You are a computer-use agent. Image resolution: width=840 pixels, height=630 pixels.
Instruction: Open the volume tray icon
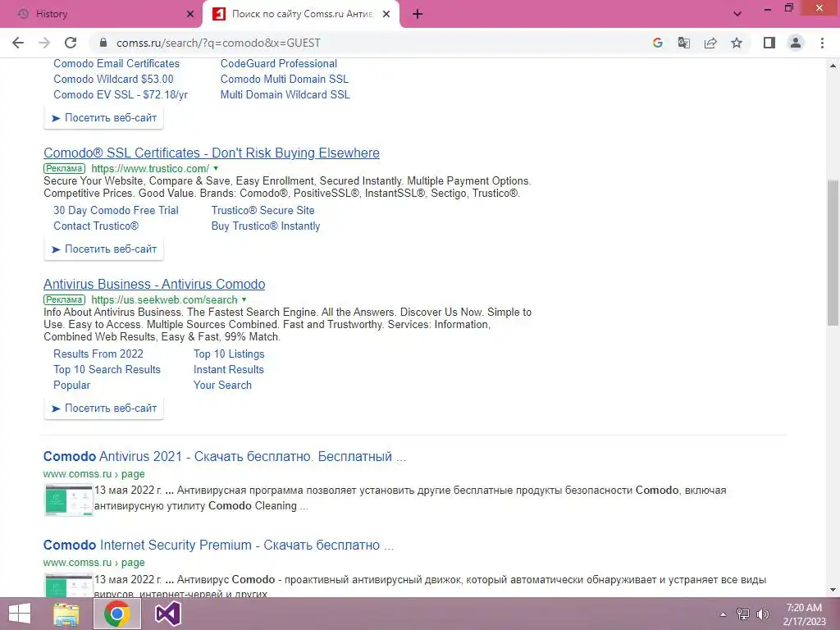pyautogui.click(x=762, y=614)
